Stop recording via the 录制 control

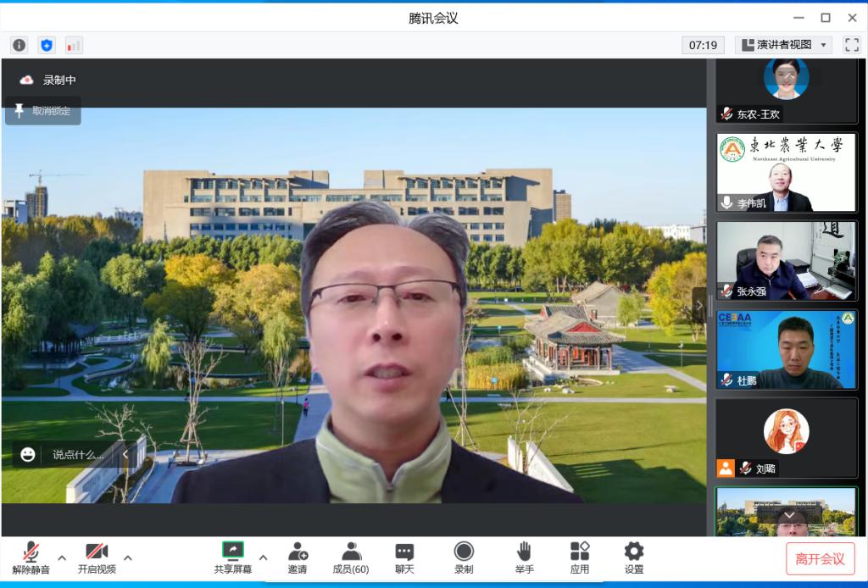coord(463,557)
